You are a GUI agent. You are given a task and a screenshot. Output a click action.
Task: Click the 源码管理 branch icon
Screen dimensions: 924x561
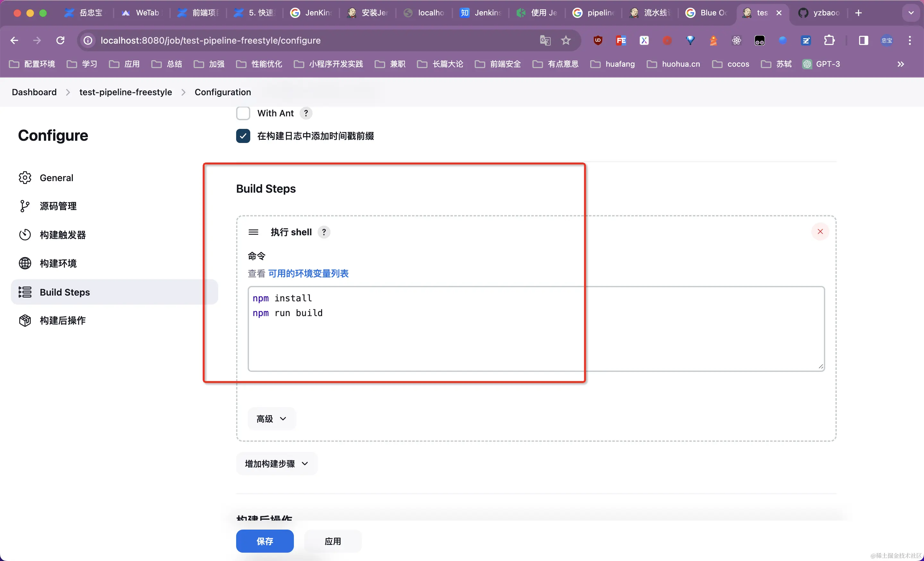[x=25, y=206]
